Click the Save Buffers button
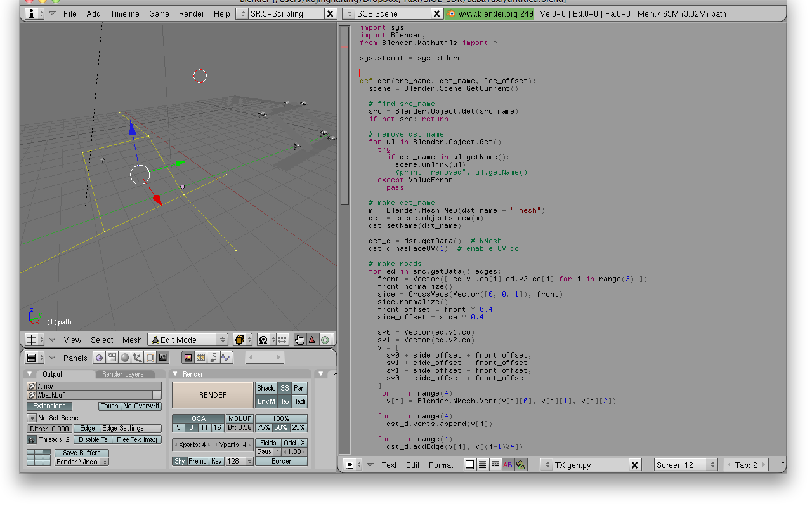Image resolution: width=812 pixels, height=508 pixels. 81,453
